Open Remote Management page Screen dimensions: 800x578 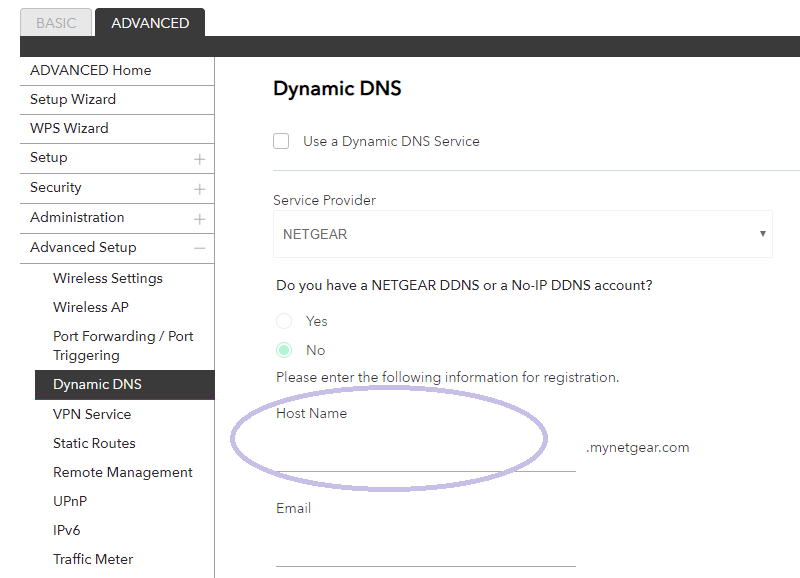pyautogui.click(x=122, y=472)
